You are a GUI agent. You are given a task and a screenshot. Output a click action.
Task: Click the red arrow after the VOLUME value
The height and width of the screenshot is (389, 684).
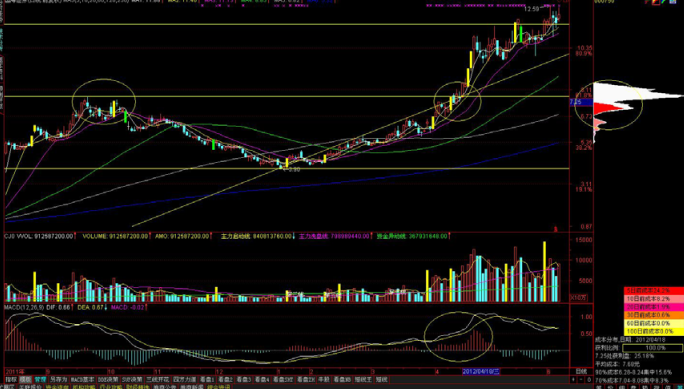[149, 236]
